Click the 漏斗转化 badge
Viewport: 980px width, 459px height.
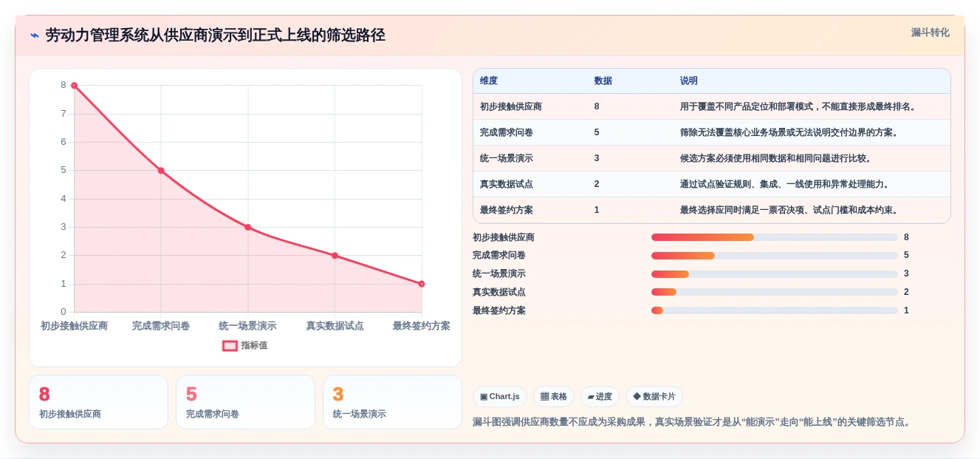pyautogui.click(x=930, y=33)
